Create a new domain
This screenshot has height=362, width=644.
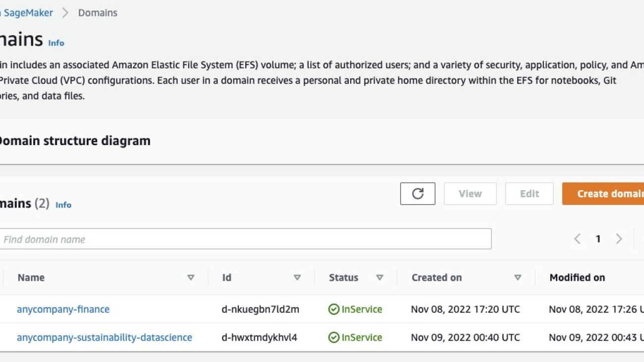click(x=603, y=194)
